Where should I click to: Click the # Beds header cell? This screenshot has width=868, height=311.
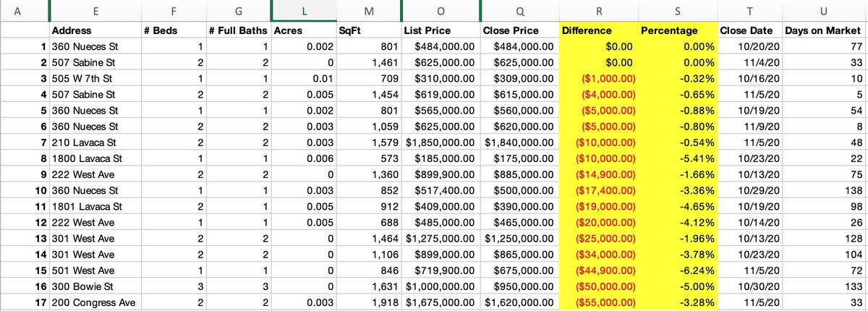tap(174, 30)
